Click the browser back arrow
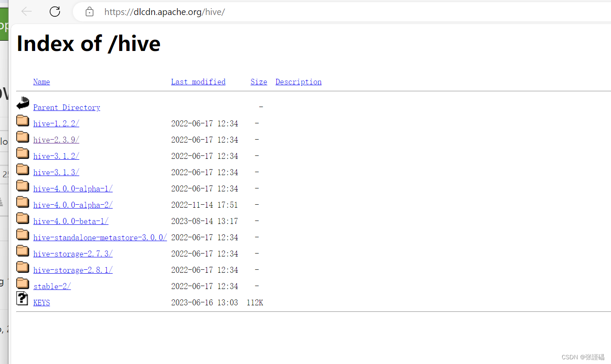The width and height of the screenshot is (611, 364). (x=26, y=12)
